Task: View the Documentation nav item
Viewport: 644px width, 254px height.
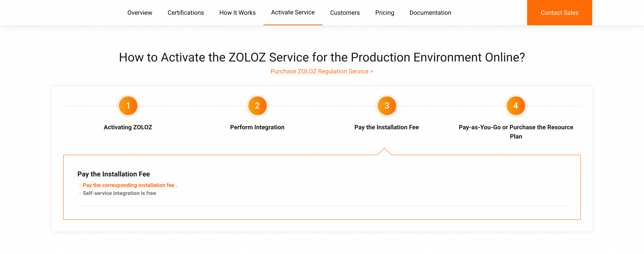Action: click(x=430, y=13)
